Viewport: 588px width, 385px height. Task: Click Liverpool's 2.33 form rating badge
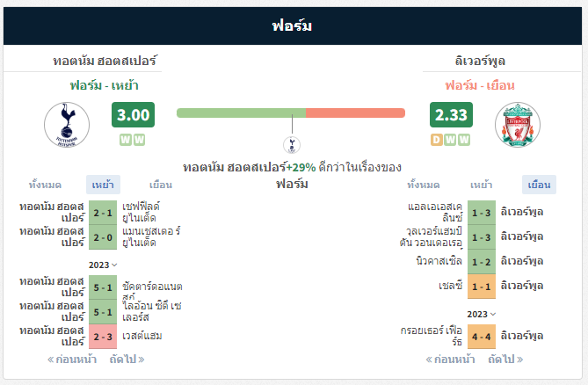[451, 115]
